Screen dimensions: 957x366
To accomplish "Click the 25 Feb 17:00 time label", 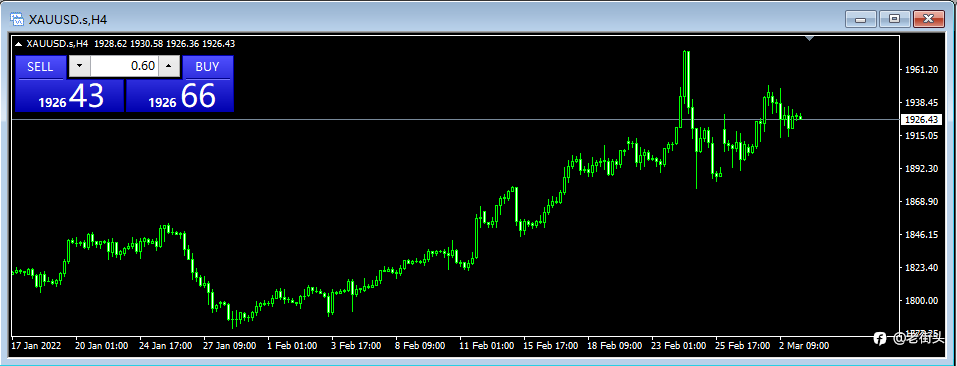I will click(743, 346).
